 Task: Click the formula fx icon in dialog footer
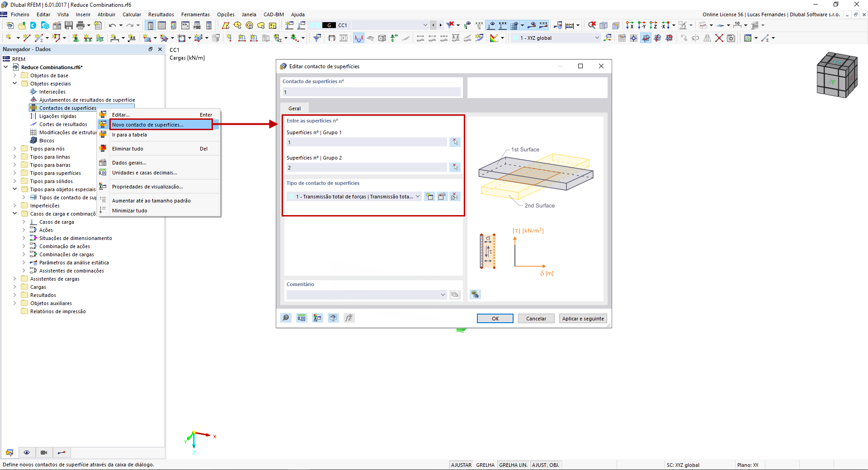click(x=349, y=318)
